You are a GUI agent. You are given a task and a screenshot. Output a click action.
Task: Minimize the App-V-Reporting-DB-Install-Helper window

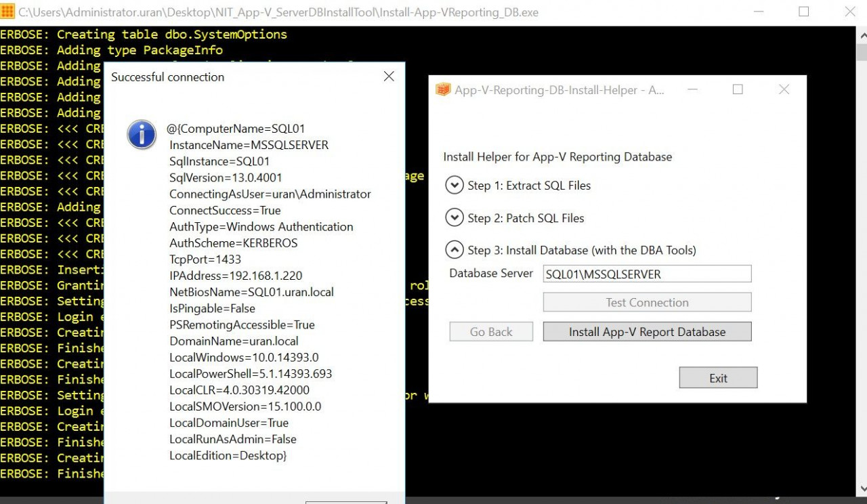tap(693, 89)
